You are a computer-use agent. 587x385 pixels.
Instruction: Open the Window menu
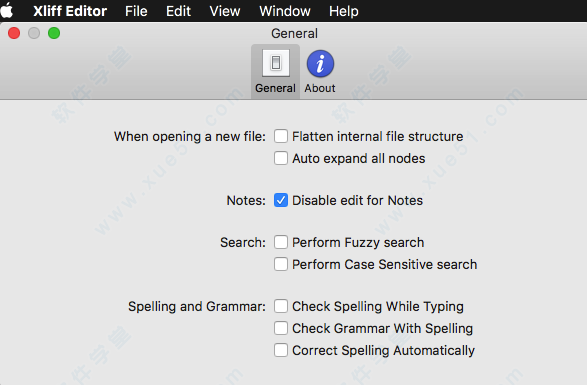pos(285,11)
